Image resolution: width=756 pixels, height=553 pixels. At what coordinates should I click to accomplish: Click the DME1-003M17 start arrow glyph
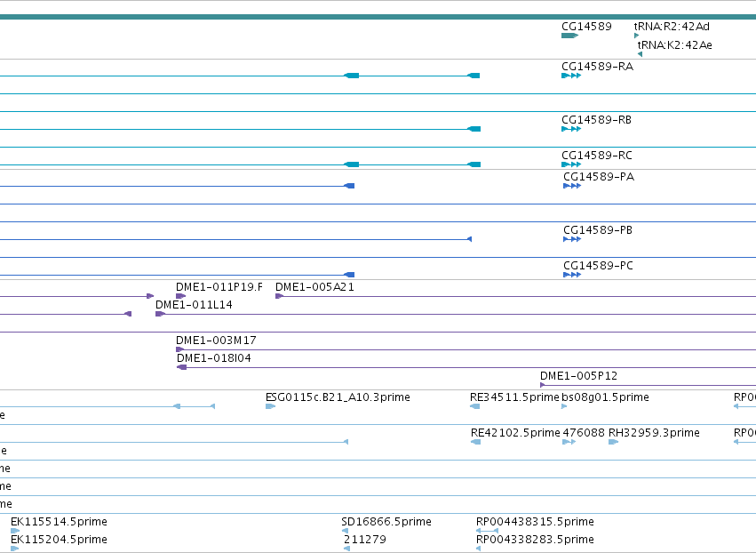(x=179, y=349)
